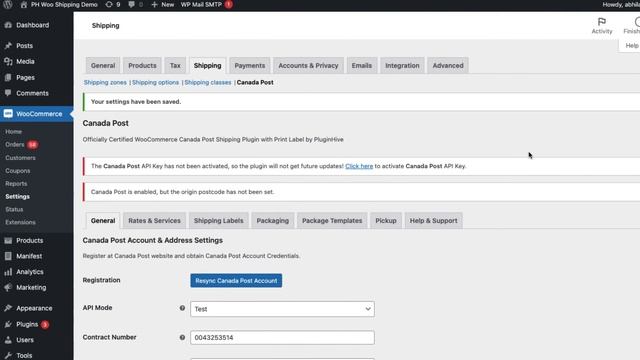Click PH Woo Shipping Demo site name
This screenshot has width=640, height=360.
64,4
